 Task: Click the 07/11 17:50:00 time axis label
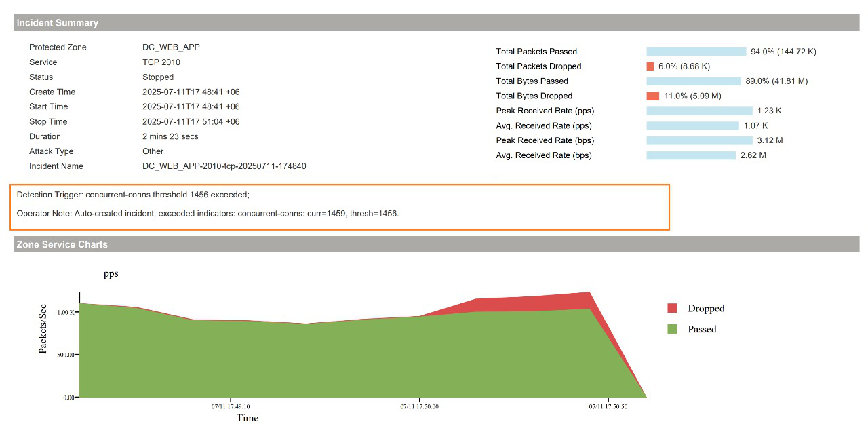[x=418, y=407]
